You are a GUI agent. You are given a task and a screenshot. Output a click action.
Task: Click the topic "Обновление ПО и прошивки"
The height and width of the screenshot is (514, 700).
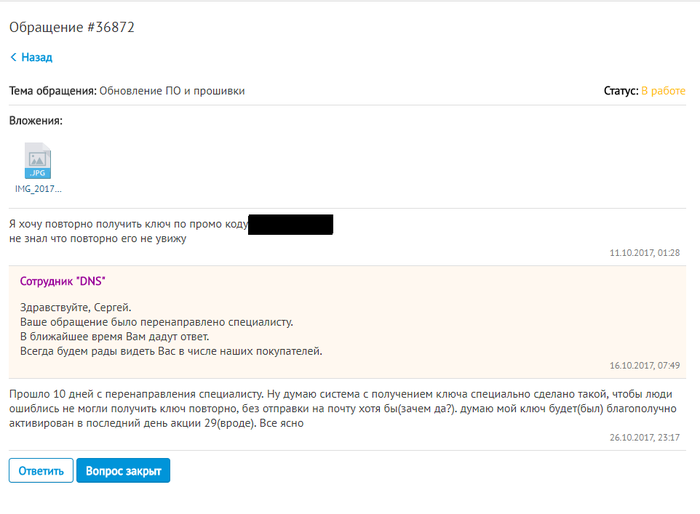click(172, 91)
